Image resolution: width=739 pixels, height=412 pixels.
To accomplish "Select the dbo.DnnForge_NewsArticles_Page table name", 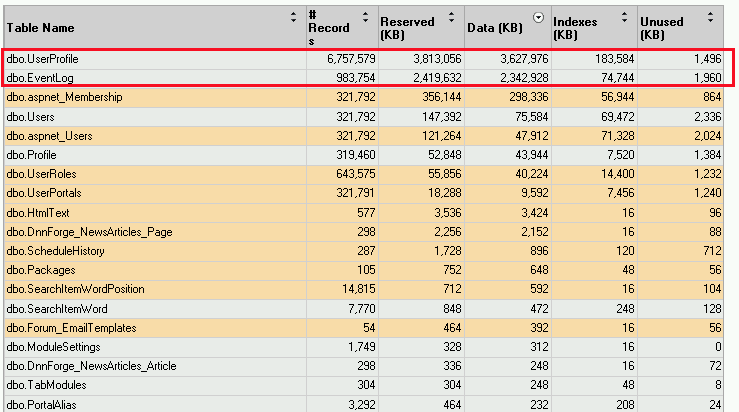I will pyautogui.click(x=90, y=232).
